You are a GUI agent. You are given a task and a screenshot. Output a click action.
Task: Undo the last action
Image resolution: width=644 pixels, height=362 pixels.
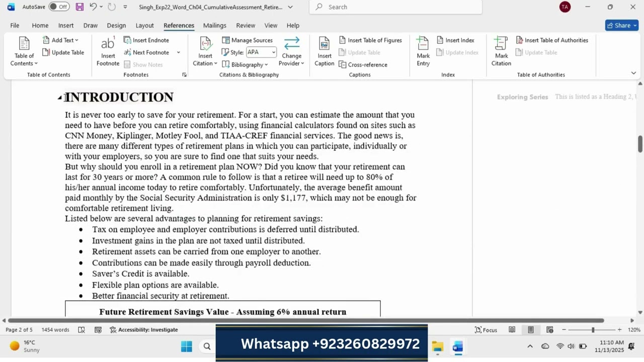pyautogui.click(x=93, y=7)
